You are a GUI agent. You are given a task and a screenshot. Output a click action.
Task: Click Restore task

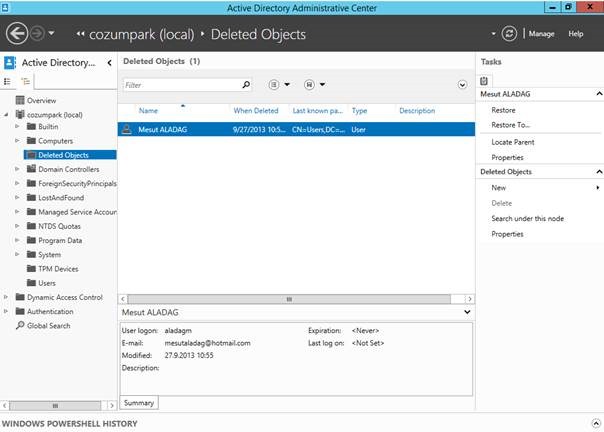pyautogui.click(x=503, y=110)
